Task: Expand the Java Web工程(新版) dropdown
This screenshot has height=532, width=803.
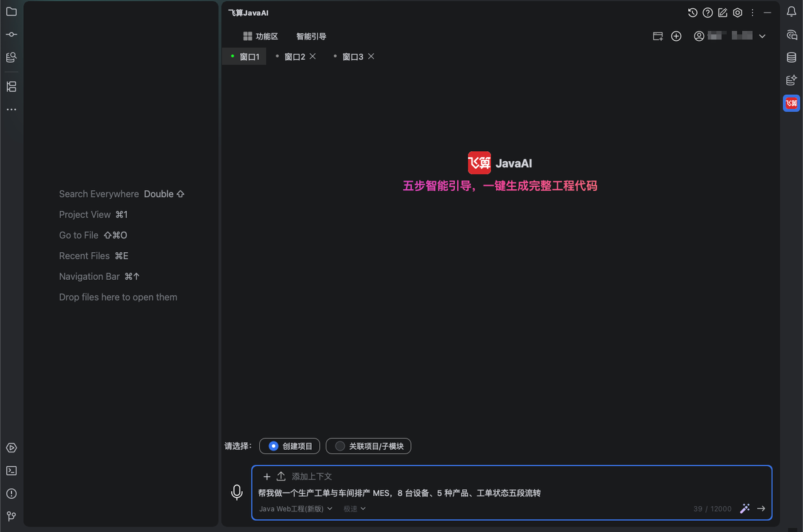Action: tap(295, 509)
